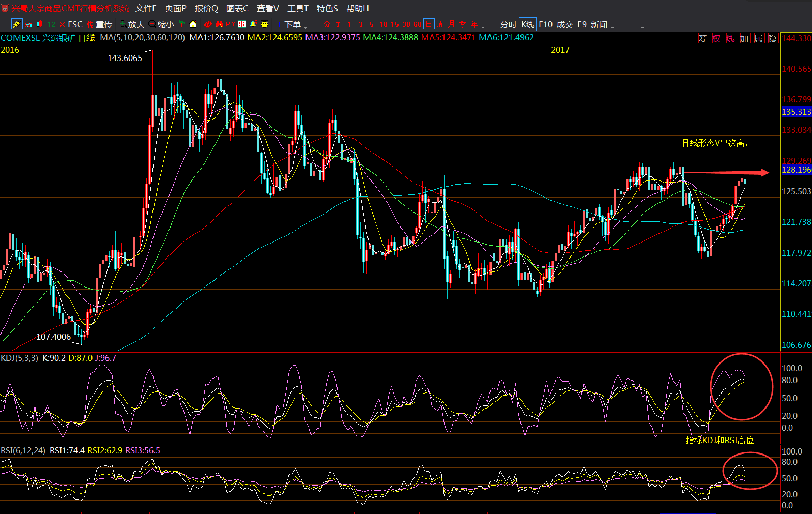
Task: Click the KDJ(5,3,3) indicator label
Action: coord(20,358)
